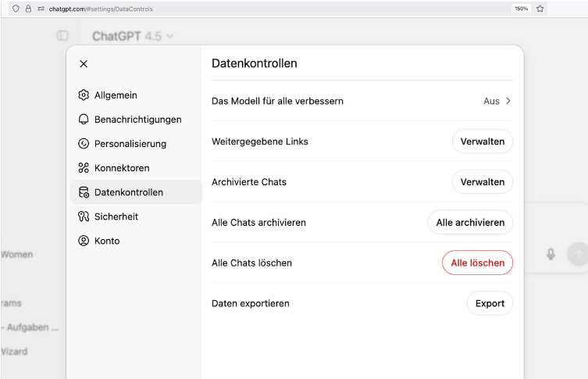Click the Datenkontrollen heading text

(x=255, y=63)
